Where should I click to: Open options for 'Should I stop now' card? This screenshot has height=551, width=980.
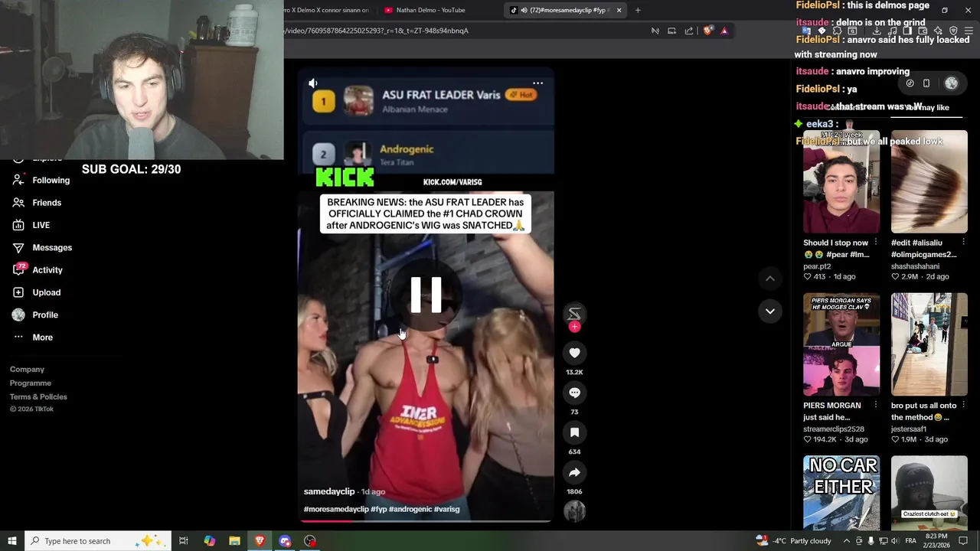tap(876, 243)
